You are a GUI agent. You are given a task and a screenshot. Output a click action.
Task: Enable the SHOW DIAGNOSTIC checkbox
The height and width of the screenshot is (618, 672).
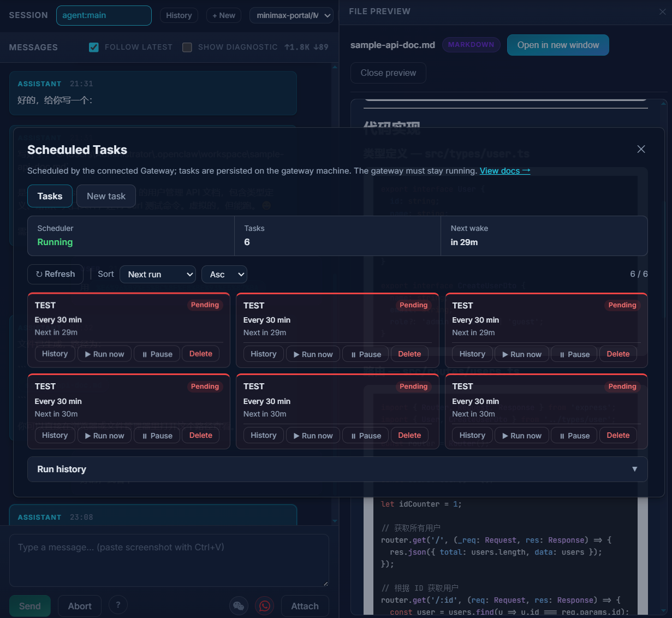click(187, 47)
